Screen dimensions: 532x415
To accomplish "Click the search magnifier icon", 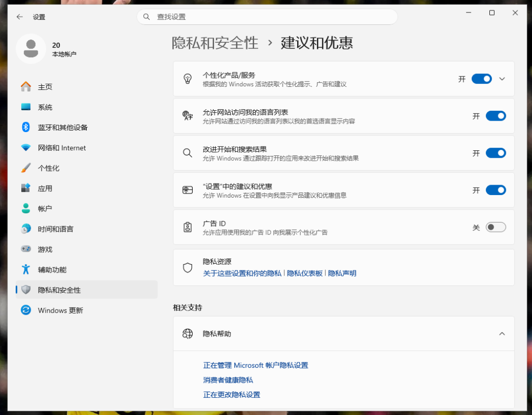I will [146, 17].
